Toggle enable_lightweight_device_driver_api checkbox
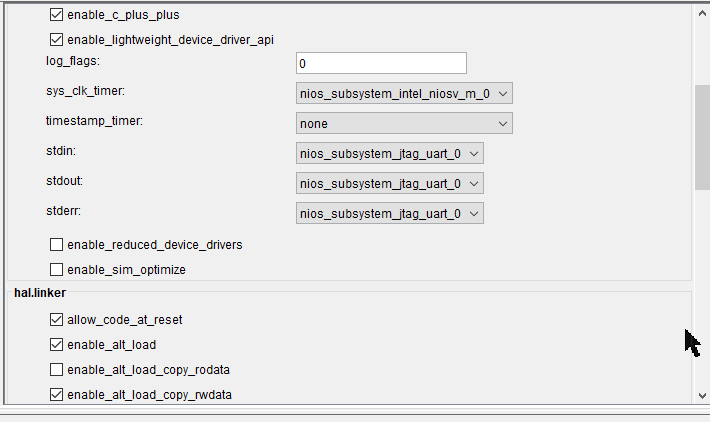Viewport: 710px width, 422px height. (56, 40)
